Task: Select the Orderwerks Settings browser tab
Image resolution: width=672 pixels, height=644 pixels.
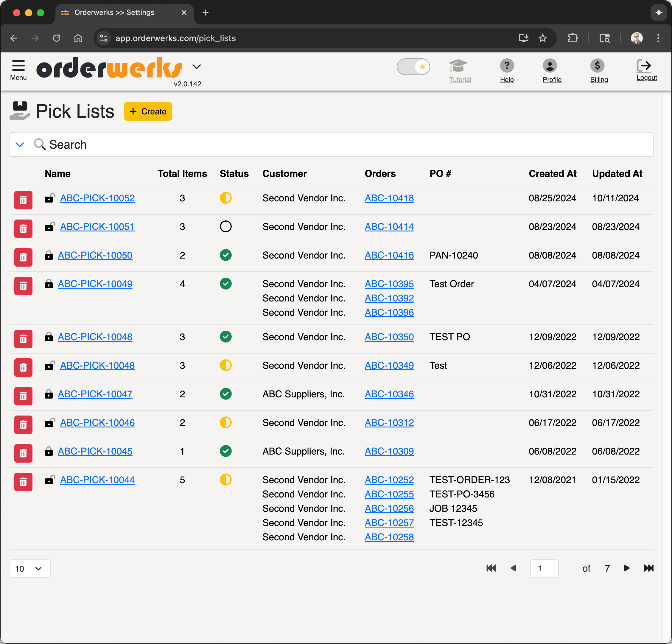Action: pos(113,12)
